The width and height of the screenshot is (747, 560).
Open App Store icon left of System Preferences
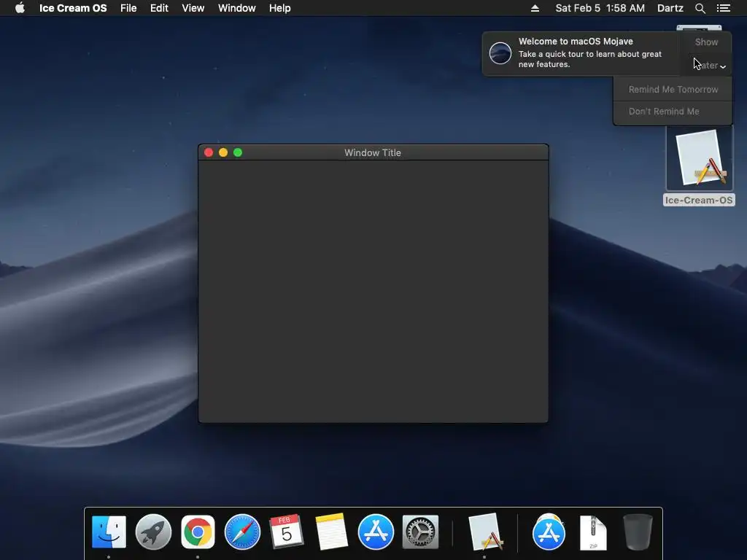click(376, 532)
